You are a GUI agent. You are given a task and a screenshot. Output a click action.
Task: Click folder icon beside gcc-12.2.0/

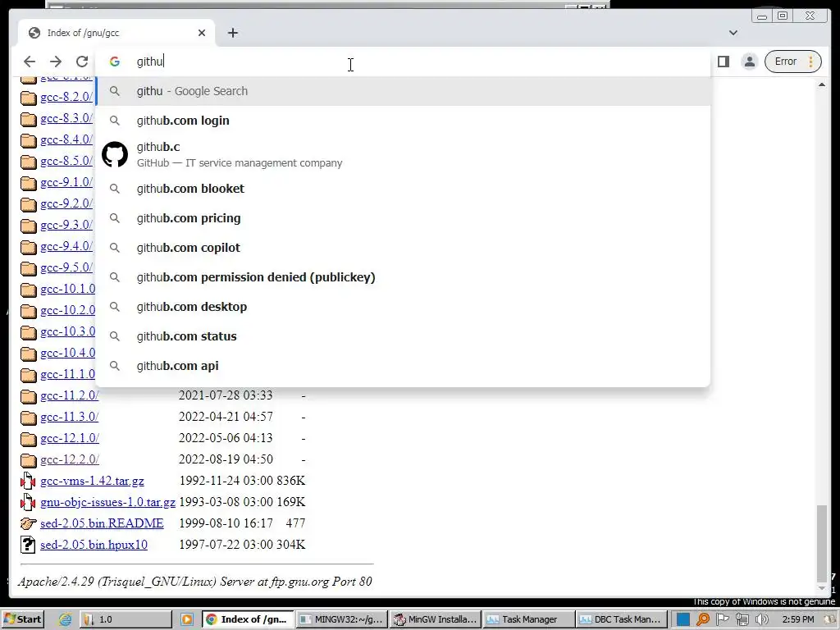point(29,460)
